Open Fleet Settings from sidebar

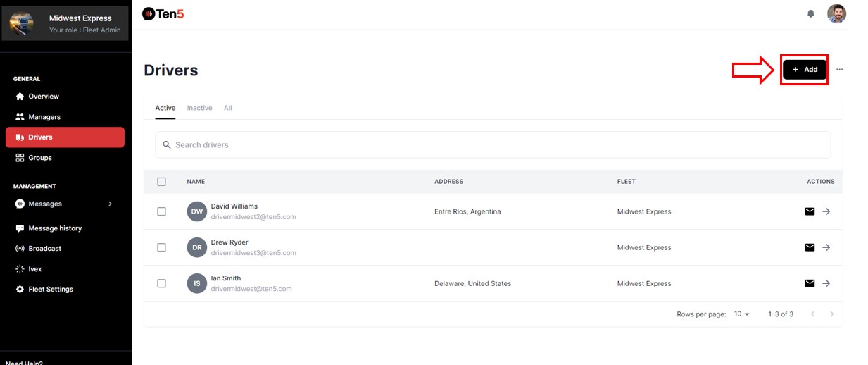click(50, 290)
